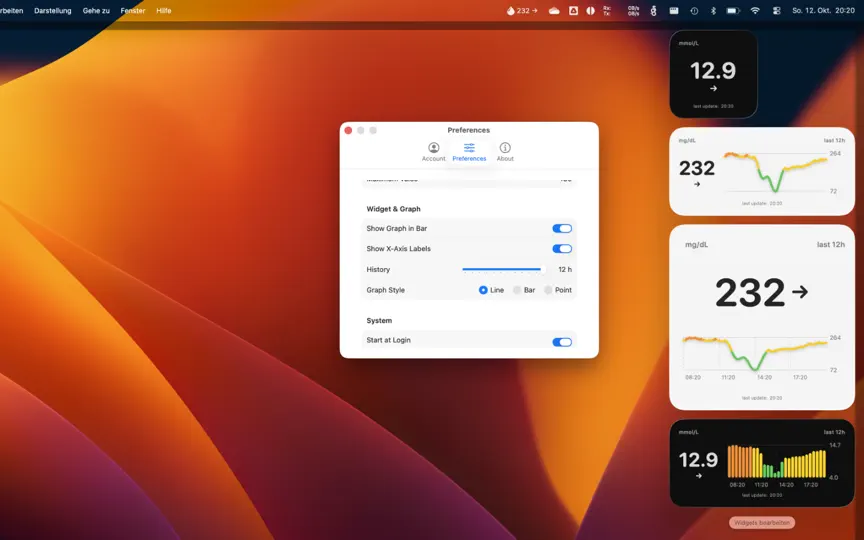Click the medium white 232 line-graph widget
This screenshot has height=540, width=864.
[x=762, y=171]
